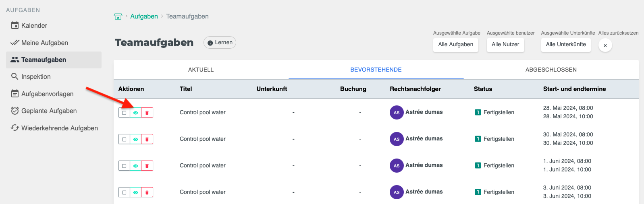This screenshot has height=204, width=644.
Task: Open Kalender from the sidebar
Action: (34, 26)
